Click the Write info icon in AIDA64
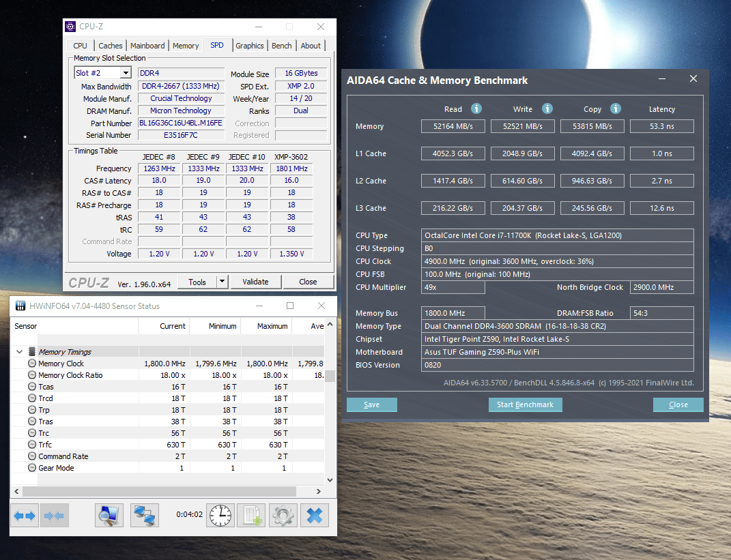The width and height of the screenshot is (731, 560). tap(547, 108)
